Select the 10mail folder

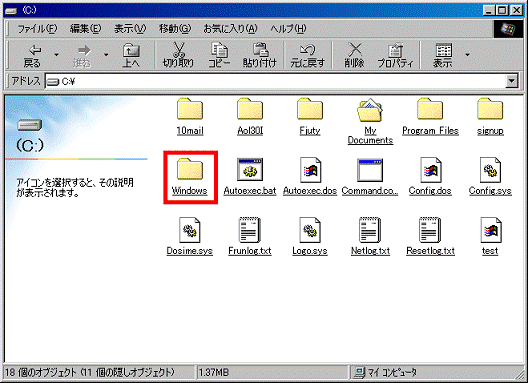click(x=190, y=117)
